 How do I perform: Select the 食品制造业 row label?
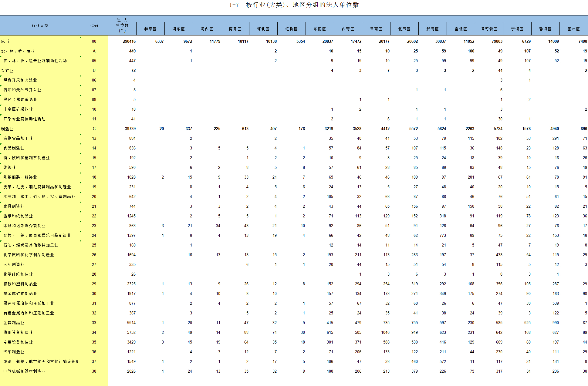point(14,148)
